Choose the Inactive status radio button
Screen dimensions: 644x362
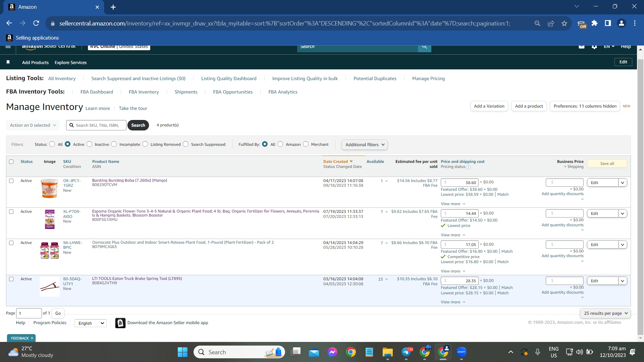click(x=89, y=144)
